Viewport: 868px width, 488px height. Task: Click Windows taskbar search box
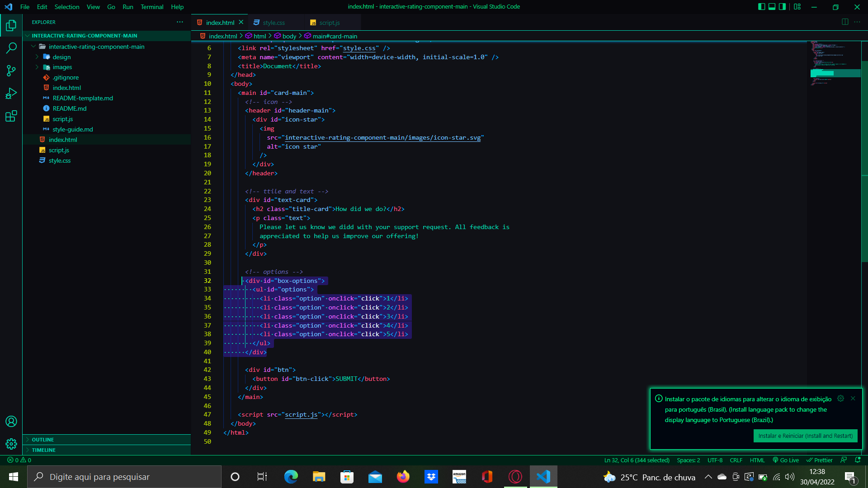[124, 477]
